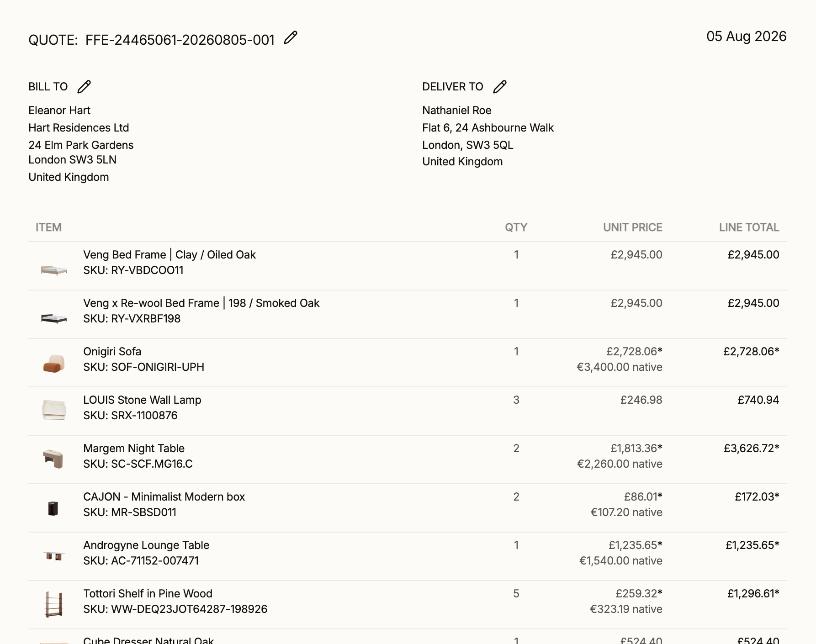
Task: Click line total £740.94
Action: pos(758,400)
